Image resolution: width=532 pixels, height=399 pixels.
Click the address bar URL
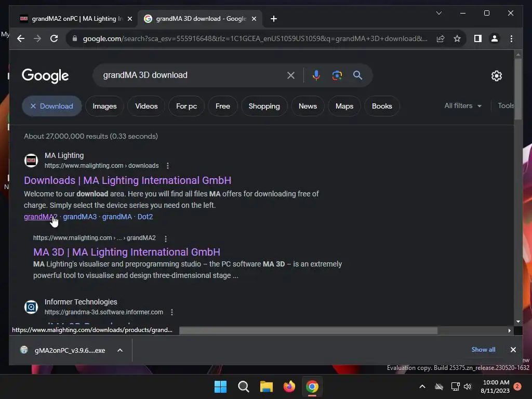(x=255, y=38)
